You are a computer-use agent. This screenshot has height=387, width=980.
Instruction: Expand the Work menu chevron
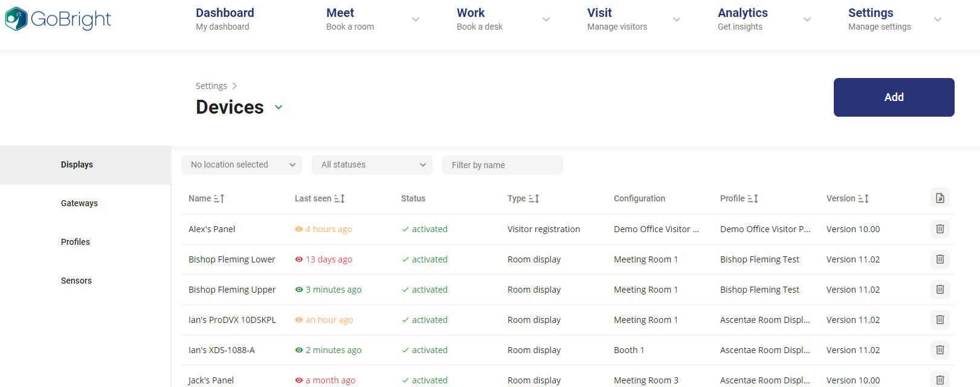point(546,19)
